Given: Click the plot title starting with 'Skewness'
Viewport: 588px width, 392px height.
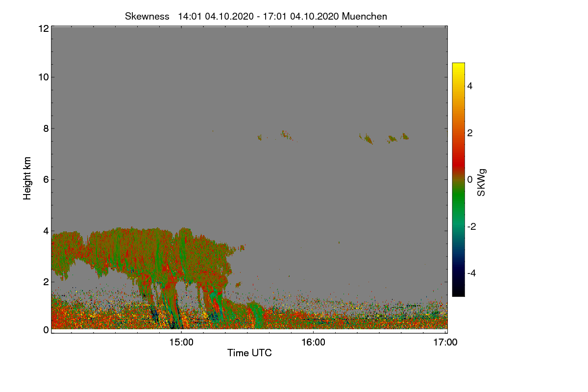Looking at the screenshot, I should [256, 16].
